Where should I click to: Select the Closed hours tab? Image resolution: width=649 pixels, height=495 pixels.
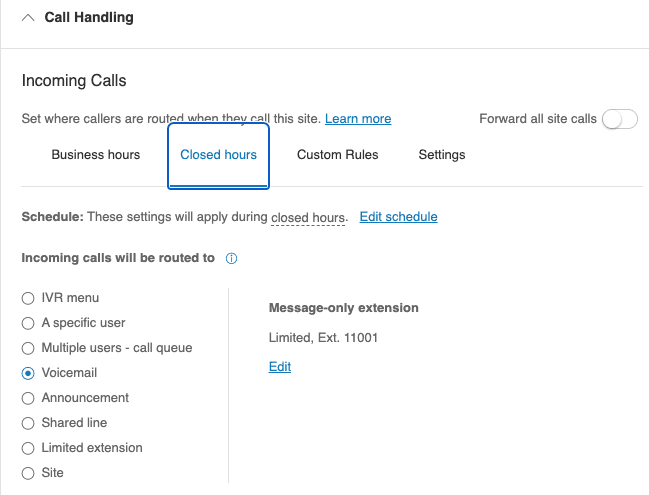point(218,155)
